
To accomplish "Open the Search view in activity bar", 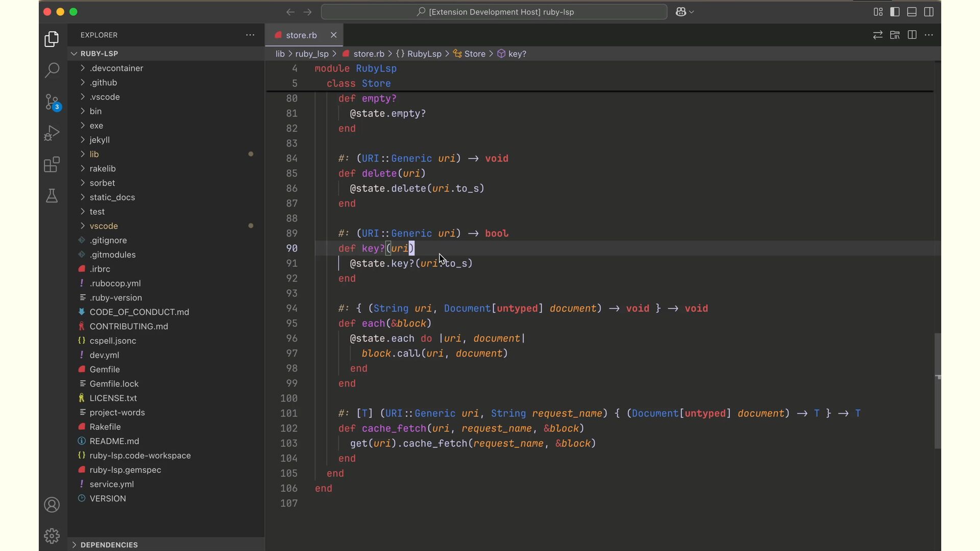I will click(52, 70).
